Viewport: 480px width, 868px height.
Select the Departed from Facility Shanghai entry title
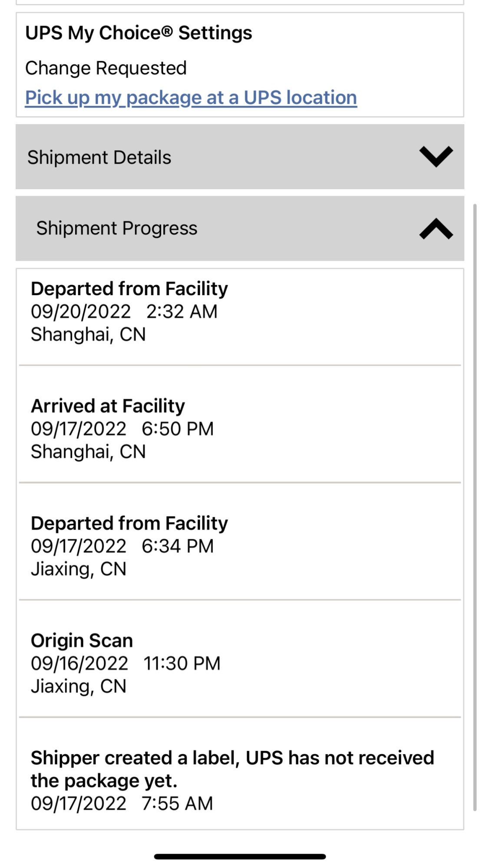click(129, 289)
